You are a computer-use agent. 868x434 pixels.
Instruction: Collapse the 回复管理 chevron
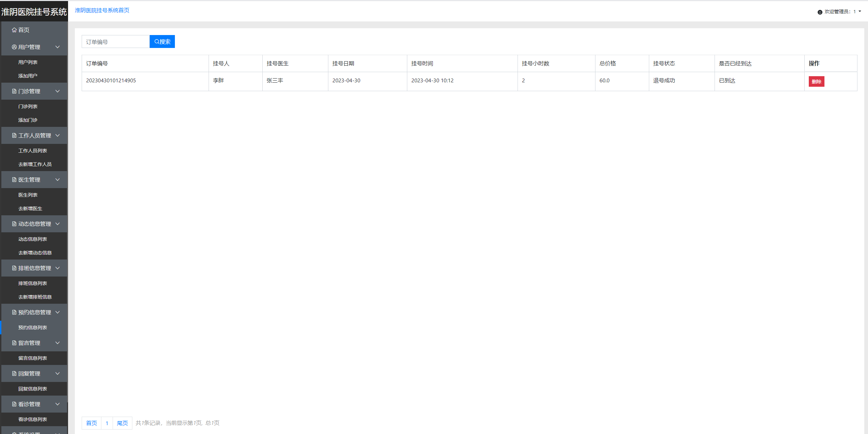(x=58, y=373)
